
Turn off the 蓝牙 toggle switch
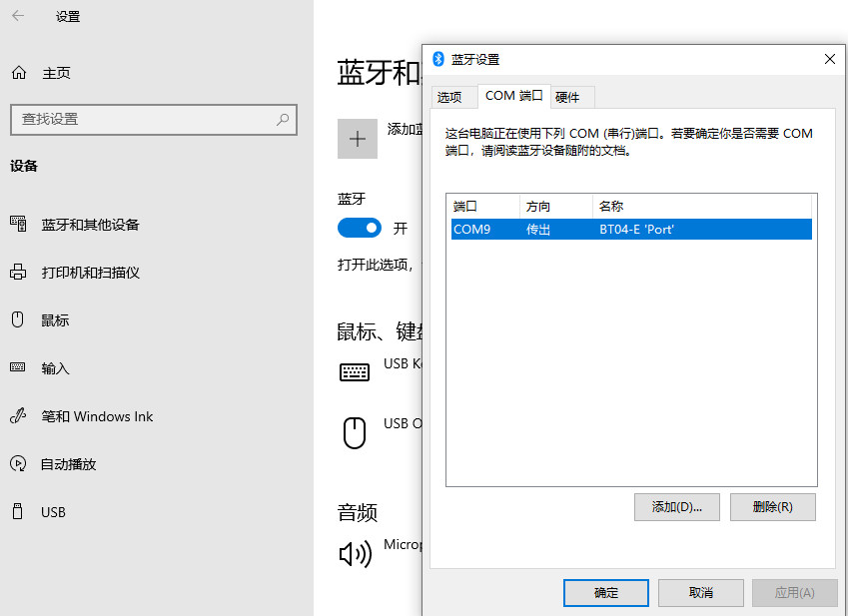click(x=360, y=228)
